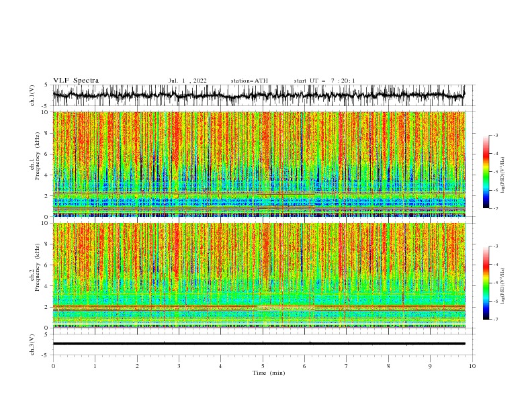Image resolution: width=532 pixels, height=411 pixels.
Task: Click the ch.1 "Frequency (kHz)" axis label
Action: [37, 156]
